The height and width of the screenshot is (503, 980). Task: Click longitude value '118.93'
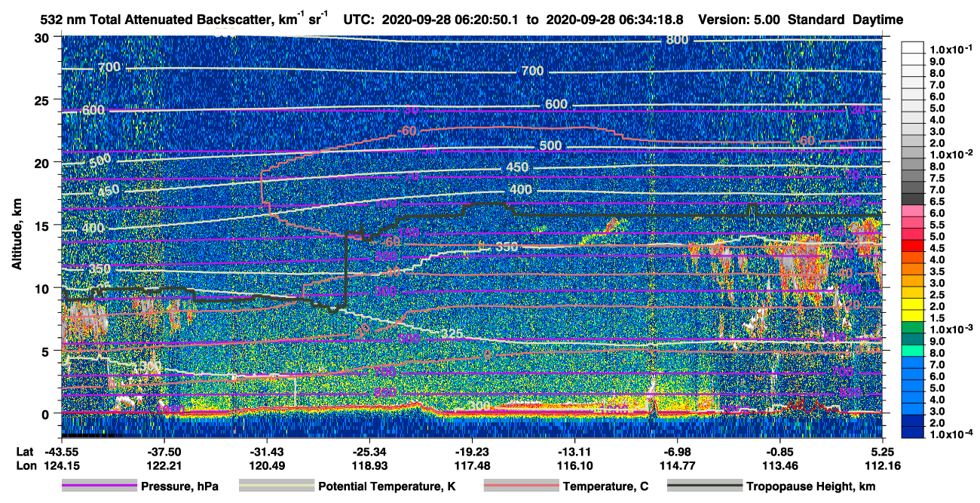tap(369, 465)
